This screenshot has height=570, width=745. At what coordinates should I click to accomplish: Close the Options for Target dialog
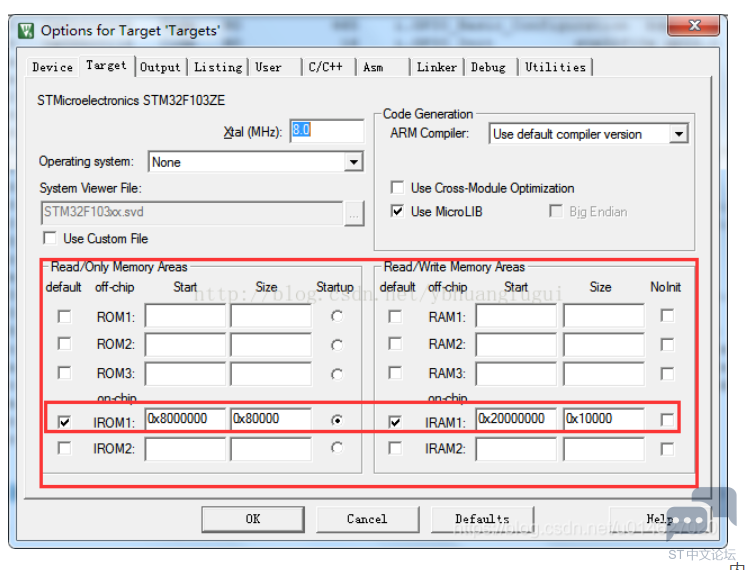(693, 25)
